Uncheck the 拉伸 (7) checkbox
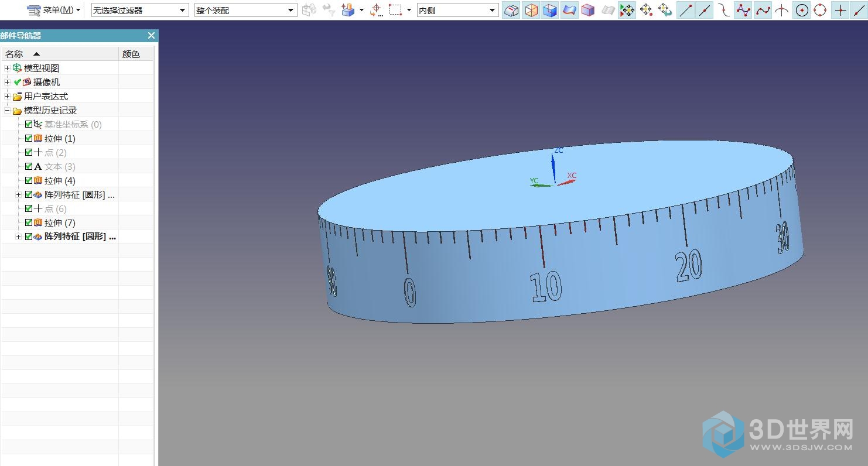The width and height of the screenshot is (868, 466). [29, 222]
